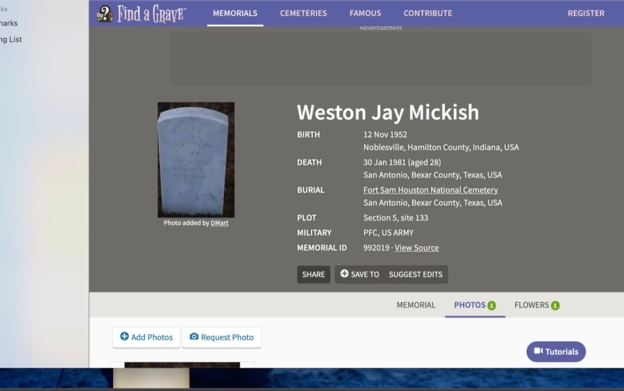Click the Suggest Edits button
624x391 pixels.
415,274
